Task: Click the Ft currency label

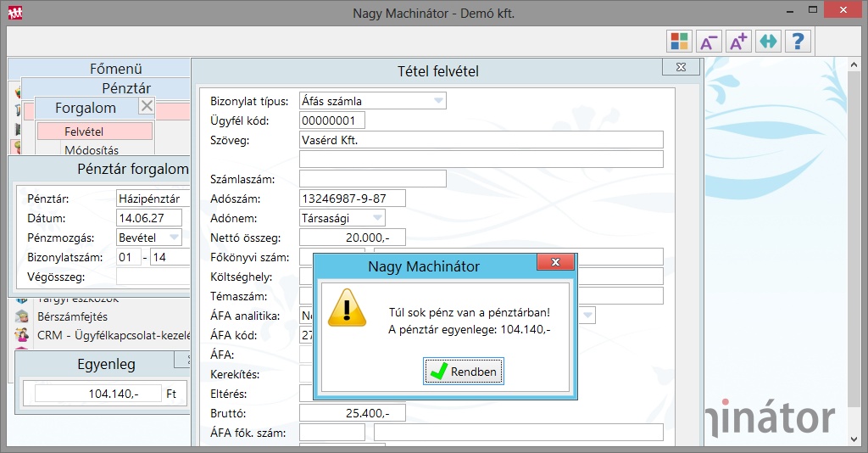Action: pos(171,393)
